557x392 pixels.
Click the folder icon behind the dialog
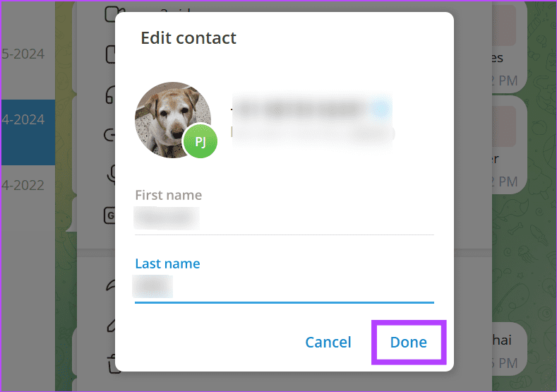click(110, 14)
